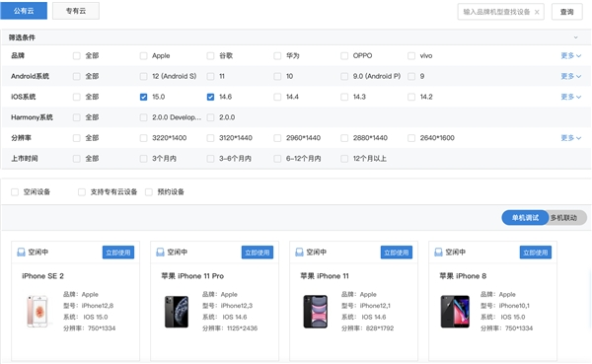The height and width of the screenshot is (364, 592).
Task: Enable the 空闲设备 filter checkbox
Action: (x=15, y=192)
